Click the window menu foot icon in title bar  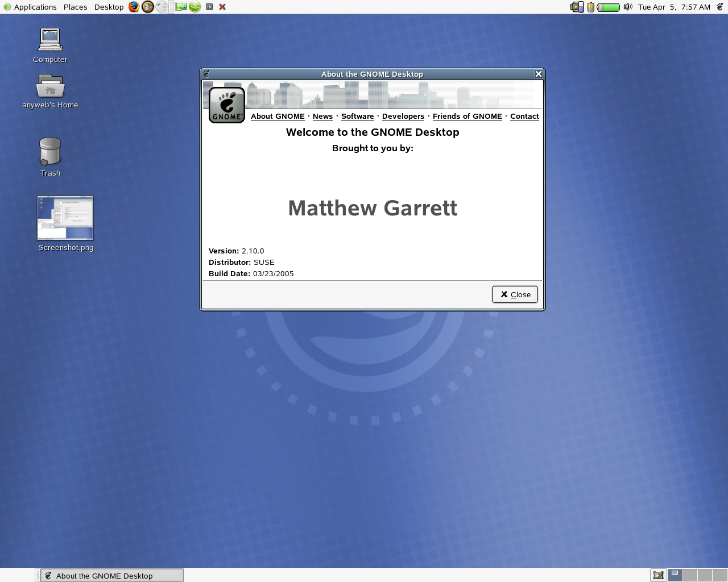pyautogui.click(x=206, y=74)
